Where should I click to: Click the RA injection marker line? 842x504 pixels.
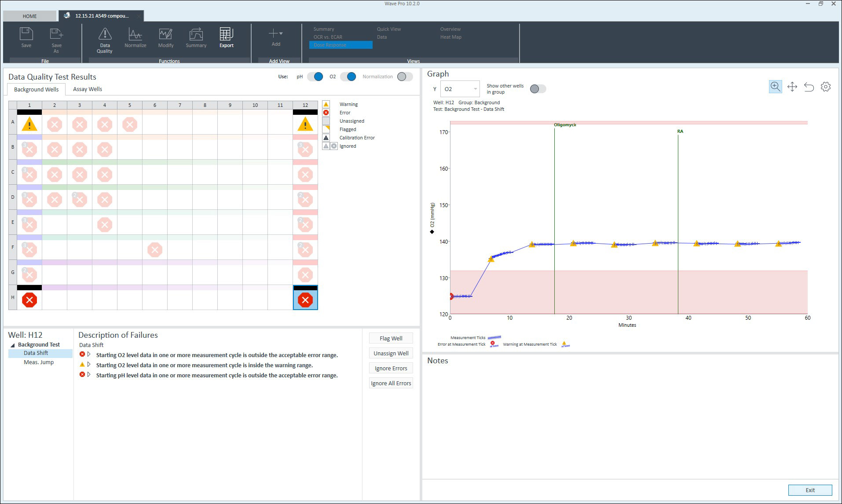(678, 224)
